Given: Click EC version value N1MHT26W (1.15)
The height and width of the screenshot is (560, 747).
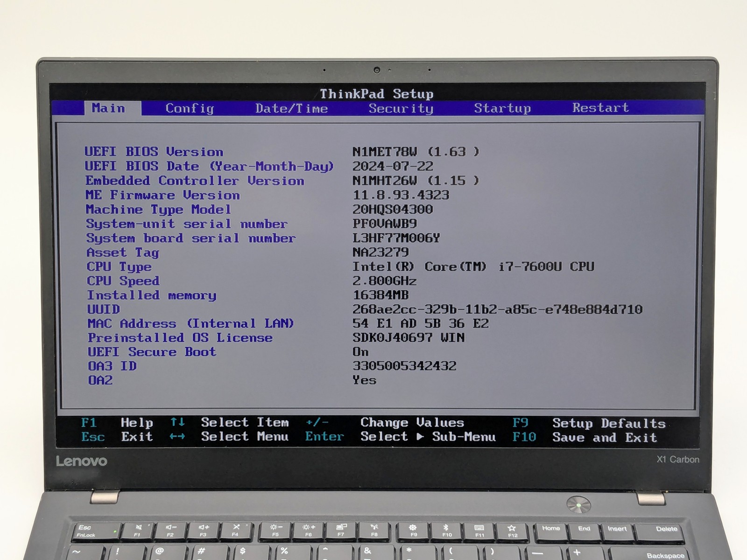Looking at the screenshot, I should (416, 181).
